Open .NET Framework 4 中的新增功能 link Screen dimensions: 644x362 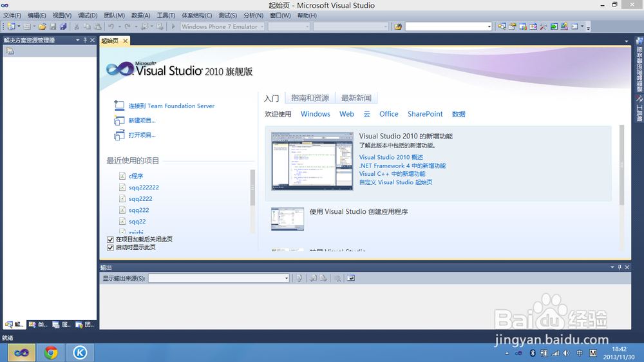pos(402,166)
